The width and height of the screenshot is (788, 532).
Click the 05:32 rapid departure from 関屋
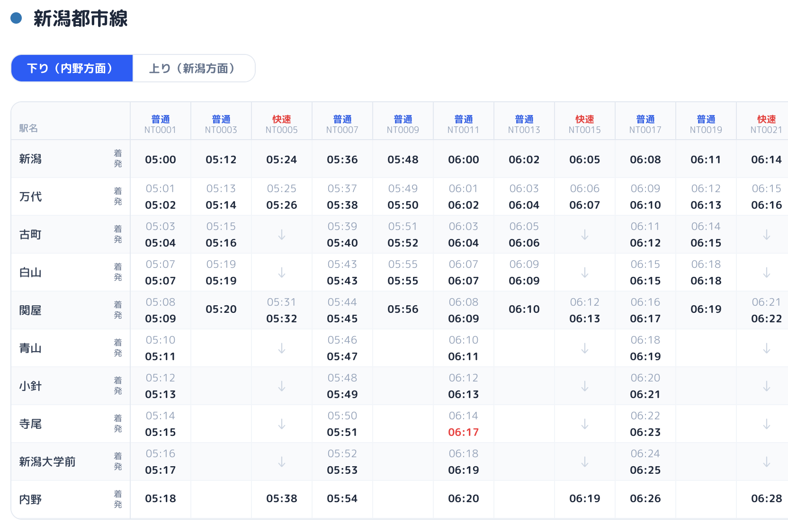282,319
